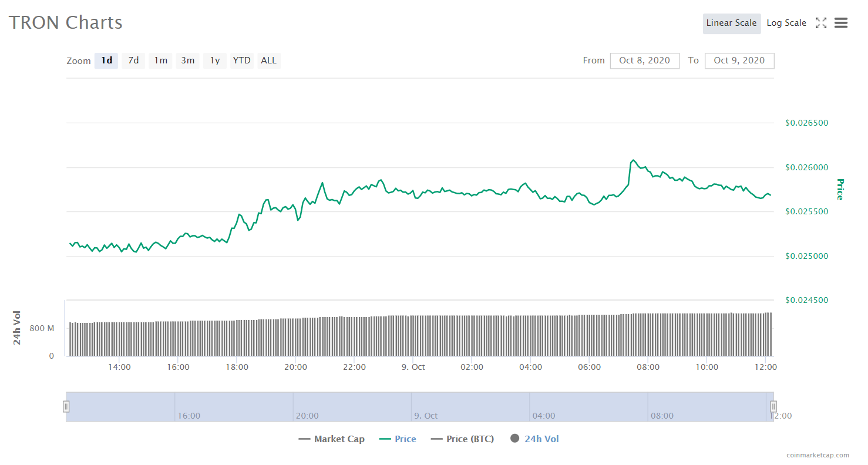Click the vertical Price axis title
This screenshot has height=465, width=868.
pyautogui.click(x=840, y=190)
